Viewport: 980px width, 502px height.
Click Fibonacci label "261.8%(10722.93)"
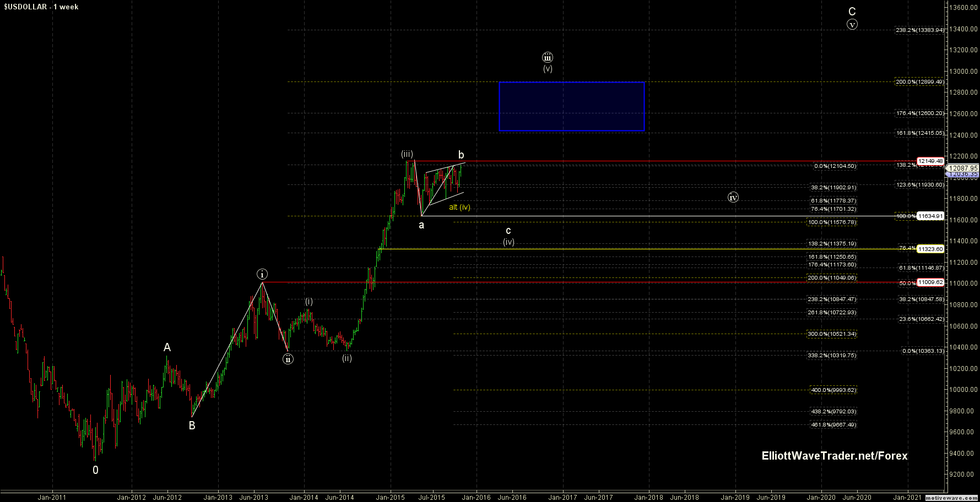point(832,313)
